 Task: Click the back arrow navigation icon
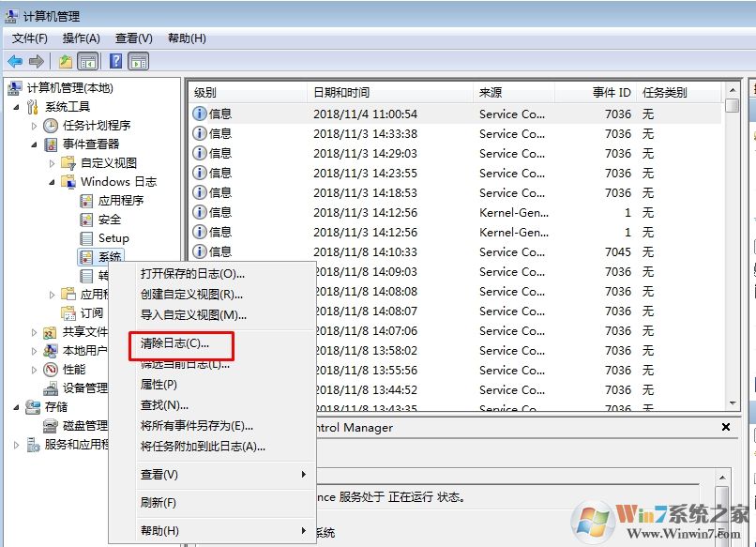[x=14, y=61]
